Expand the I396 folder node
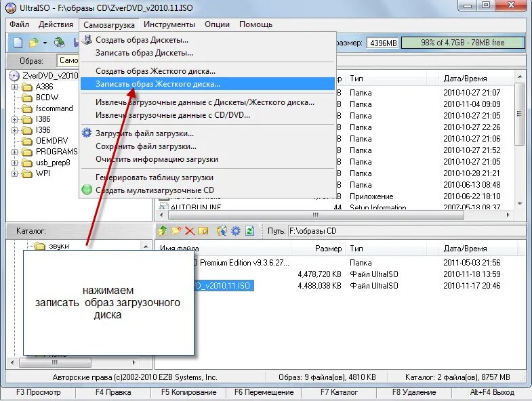532x401 pixels. (x=14, y=130)
